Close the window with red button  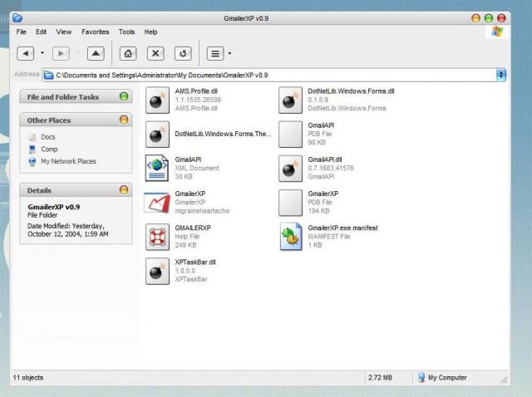click(x=501, y=18)
